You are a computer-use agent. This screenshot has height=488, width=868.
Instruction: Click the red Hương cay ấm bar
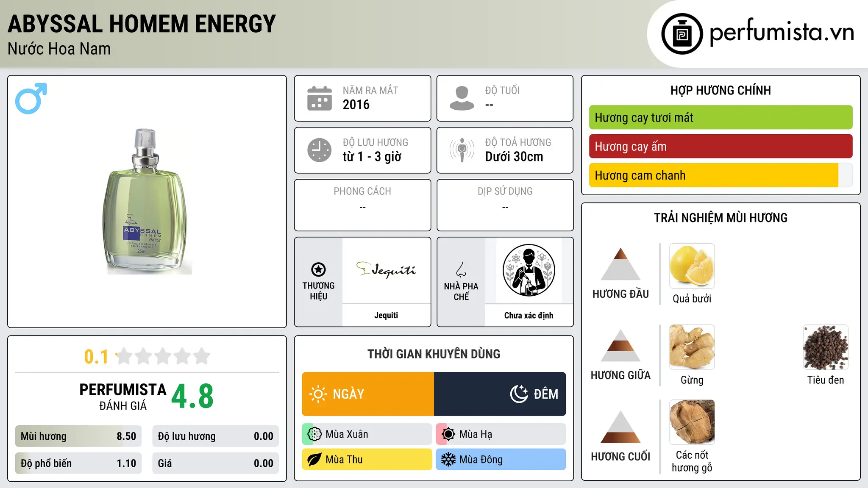(x=721, y=146)
